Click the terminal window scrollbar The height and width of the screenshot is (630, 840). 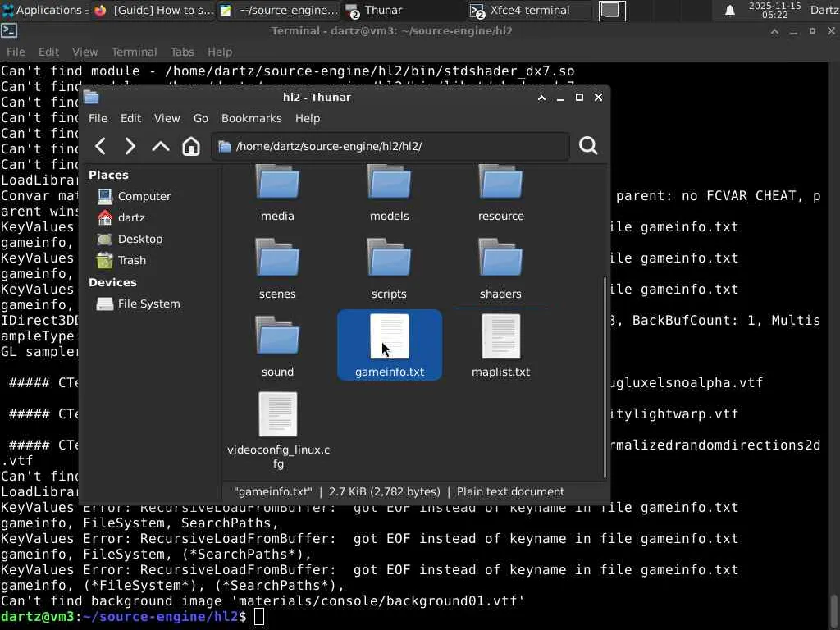[834, 610]
